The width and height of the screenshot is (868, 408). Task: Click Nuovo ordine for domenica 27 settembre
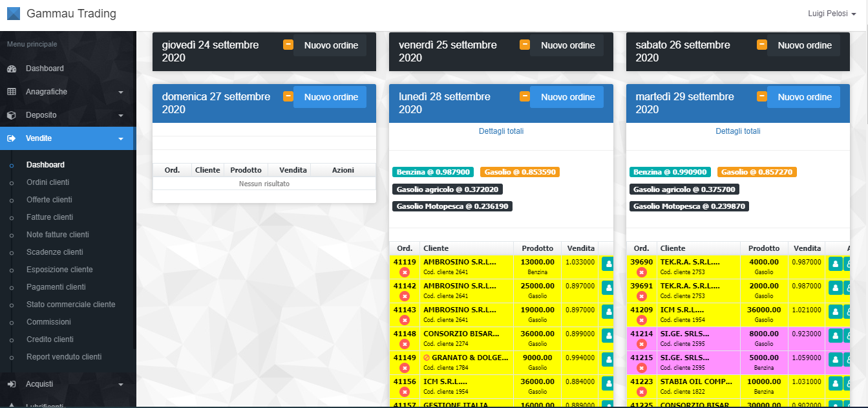(x=331, y=97)
